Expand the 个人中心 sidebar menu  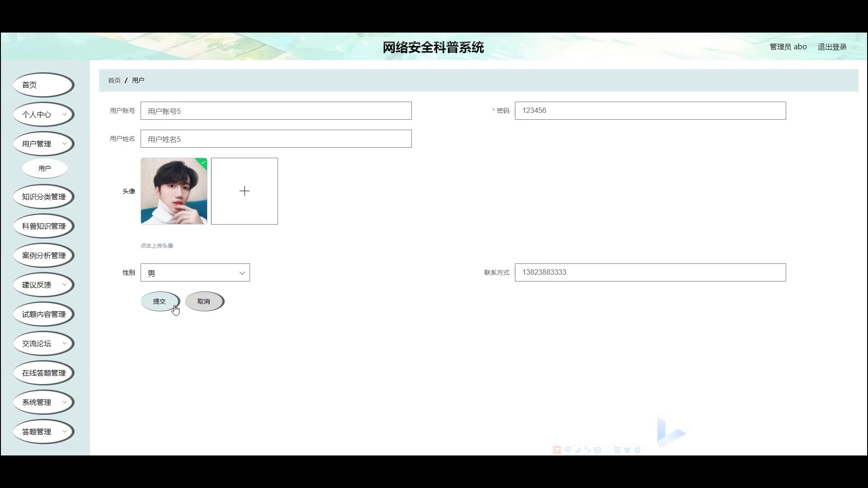point(43,114)
